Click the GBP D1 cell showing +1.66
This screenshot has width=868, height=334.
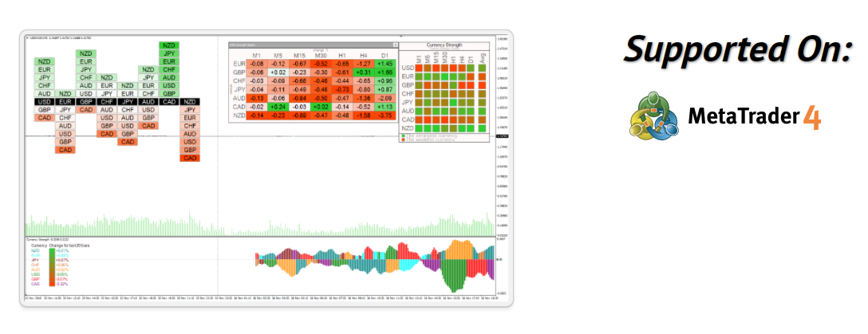(385, 73)
